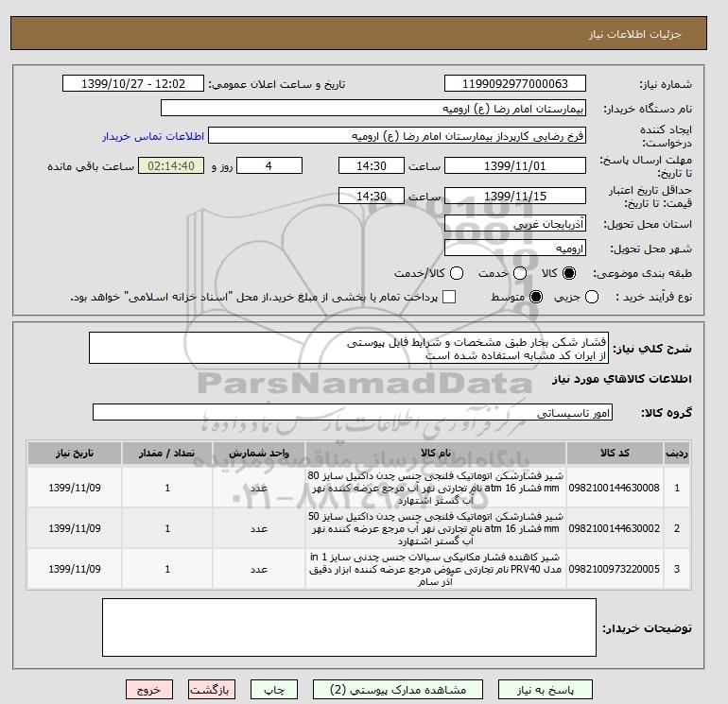Click product code 0982100973220005
728x704 pixels.
point(614,569)
